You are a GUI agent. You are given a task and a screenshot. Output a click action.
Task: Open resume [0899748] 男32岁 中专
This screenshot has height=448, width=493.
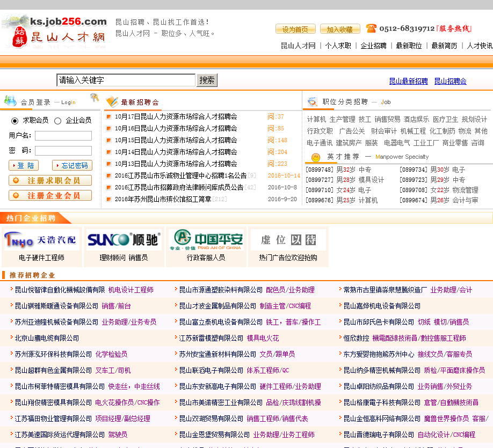(x=338, y=170)
